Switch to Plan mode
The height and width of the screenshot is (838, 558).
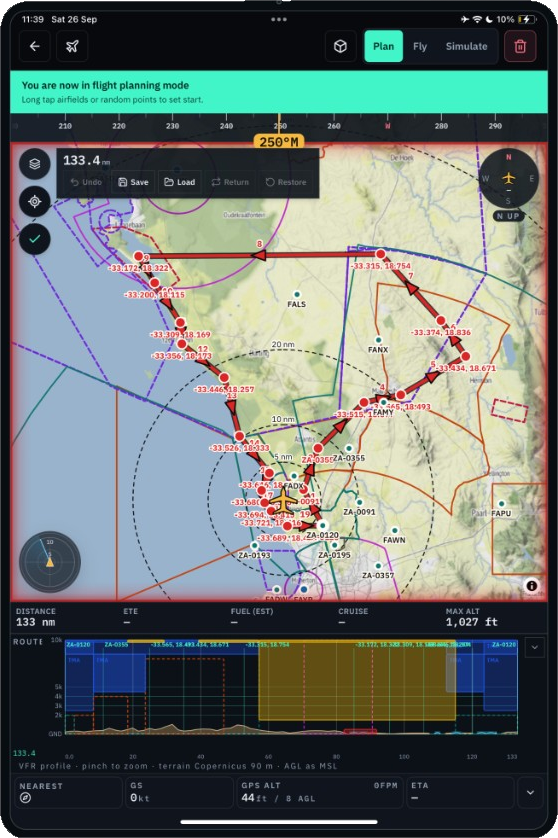tap(383, 46)
